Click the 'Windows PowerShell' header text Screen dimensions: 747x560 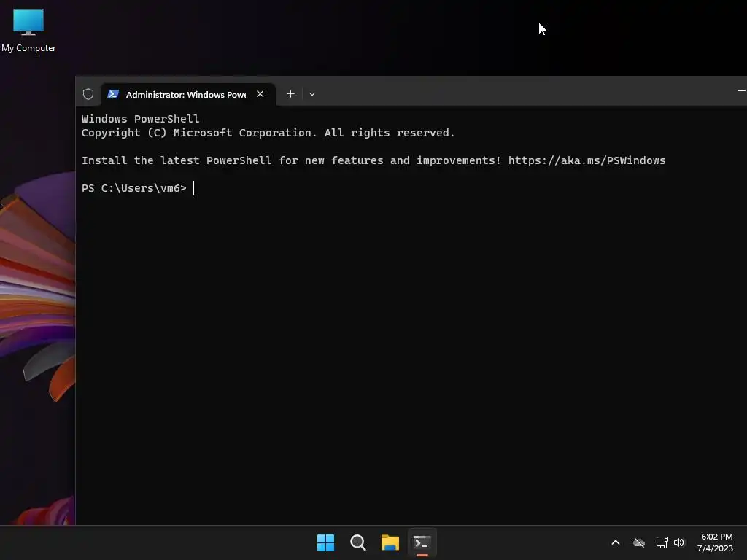coord(140,119)
